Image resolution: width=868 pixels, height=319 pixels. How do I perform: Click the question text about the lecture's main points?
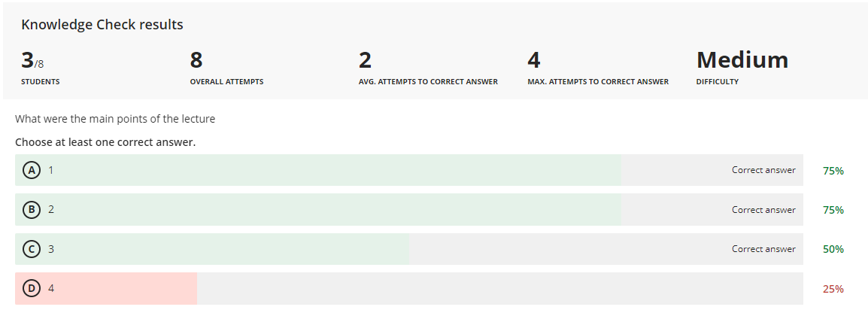pos(115,119)
